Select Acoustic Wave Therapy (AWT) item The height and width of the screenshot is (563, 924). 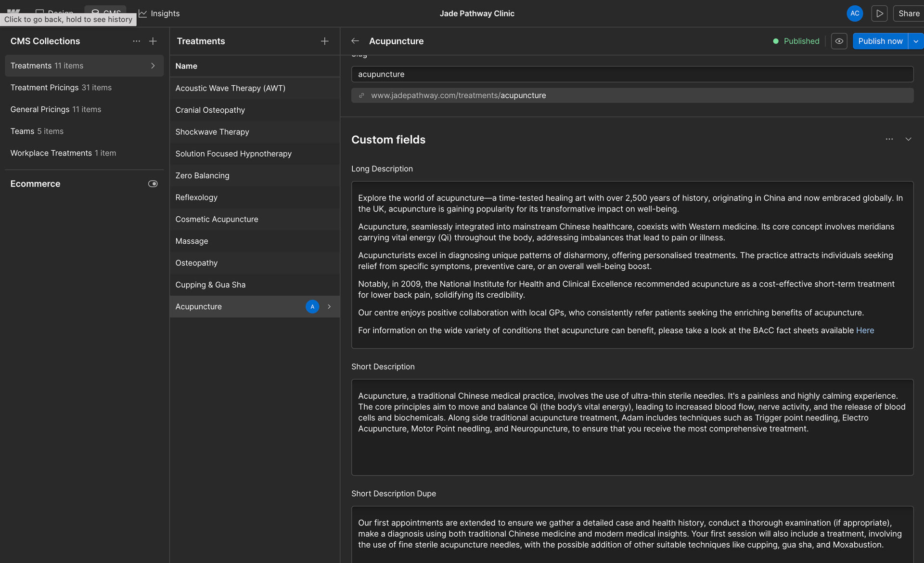(255, 88)
